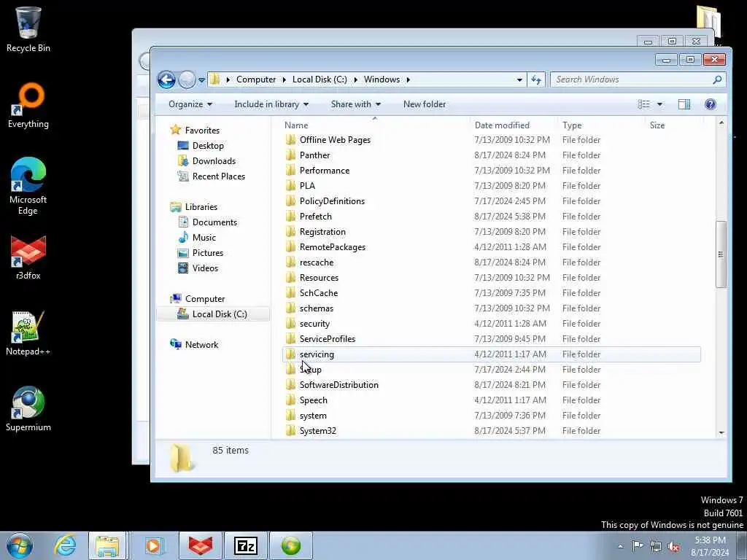Sort by the Date modified column

click(x=514, y=125)
